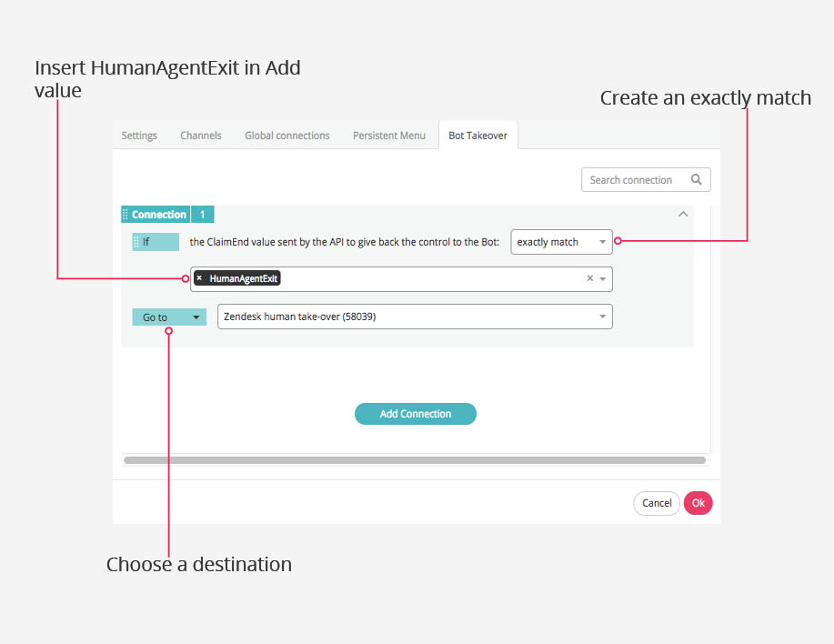
Task: Confirm with the Ok button
Action: click(698, 503)
